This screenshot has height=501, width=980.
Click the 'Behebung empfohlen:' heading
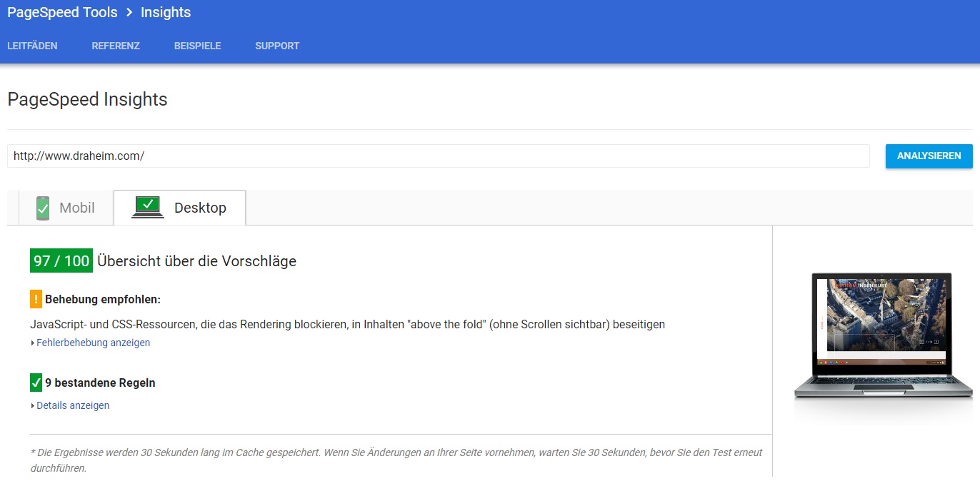tap(103, 299)
